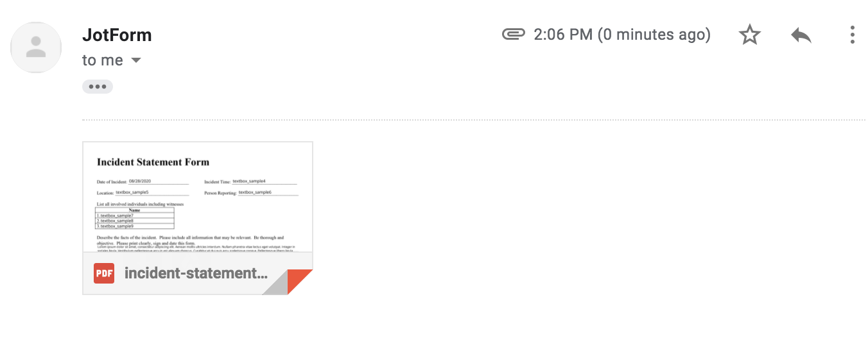Click the red PDF icon on attachment
Image resolution: width=868 pixels, height=340 pixels.
click(x=104, y=273)
